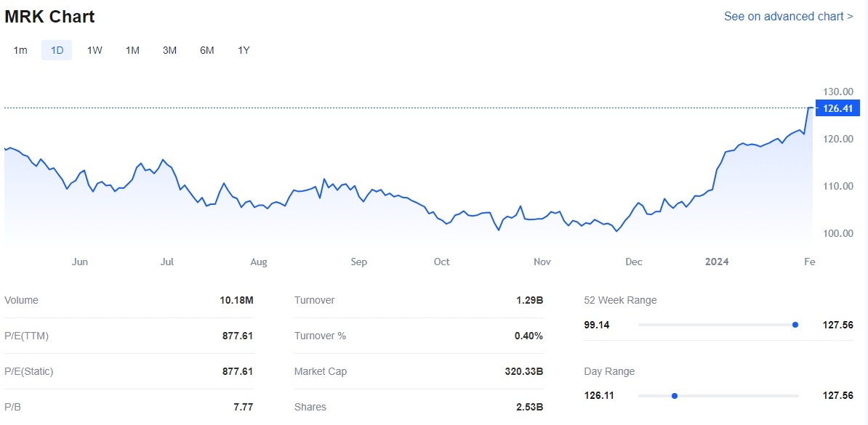The image size is (868, 425).
Task: Choose the 1W weekly interval
Action: 95,50
